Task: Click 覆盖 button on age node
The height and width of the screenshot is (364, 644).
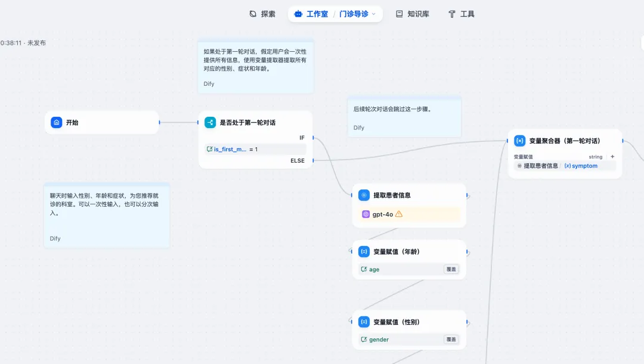Action: coord(451,269)
